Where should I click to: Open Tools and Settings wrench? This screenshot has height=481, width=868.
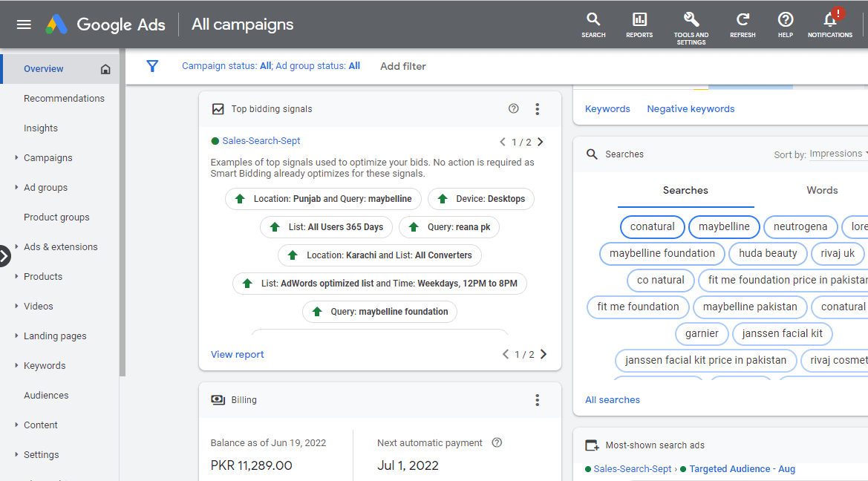691,27
